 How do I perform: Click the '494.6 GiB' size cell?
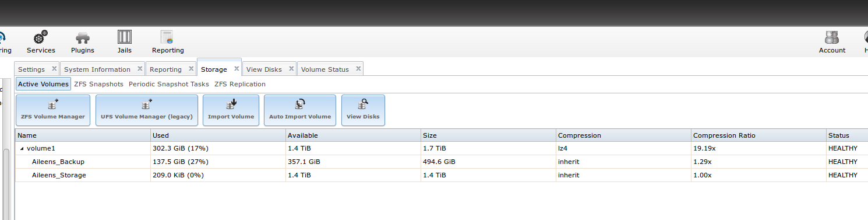click(488, 162)
